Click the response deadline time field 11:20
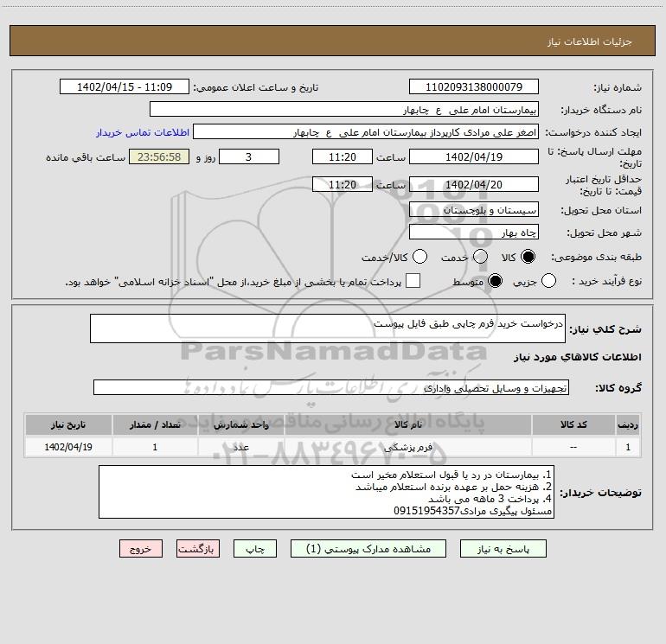The image size is (666, 644). (343, 156)
